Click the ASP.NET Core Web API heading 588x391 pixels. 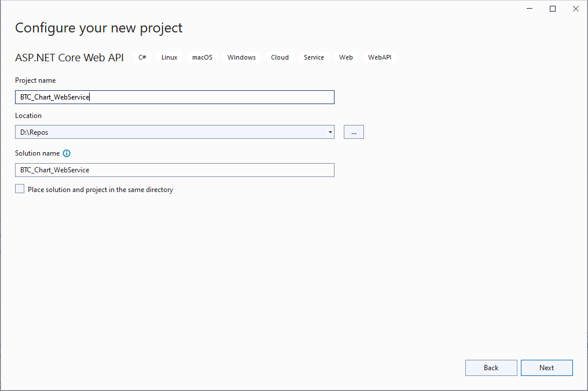click(x=69, y=57)
